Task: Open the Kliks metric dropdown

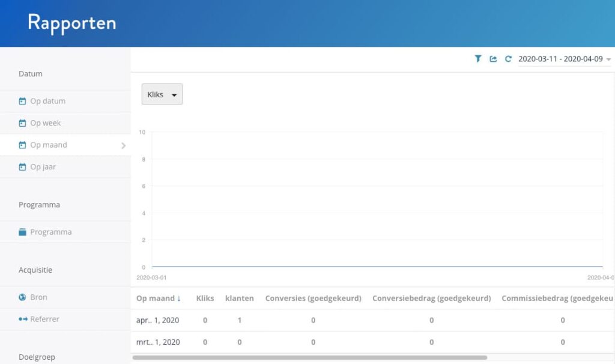Action: (x=162, y=94)
